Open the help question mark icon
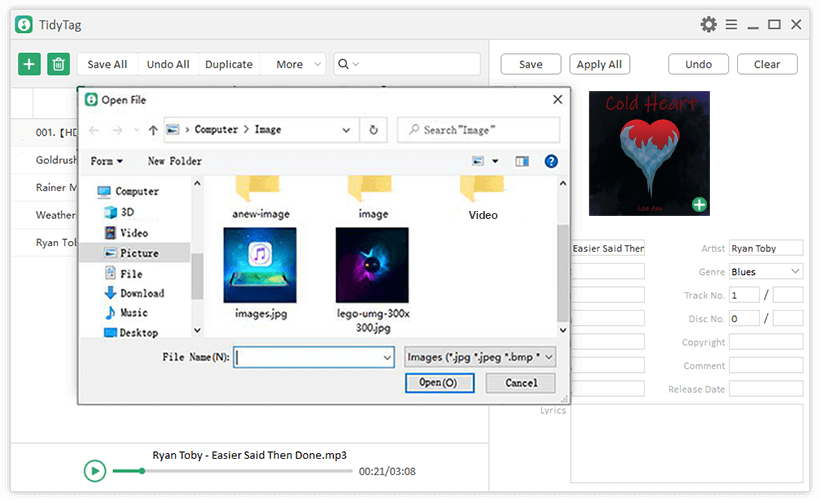 click(x=550, y=161)
